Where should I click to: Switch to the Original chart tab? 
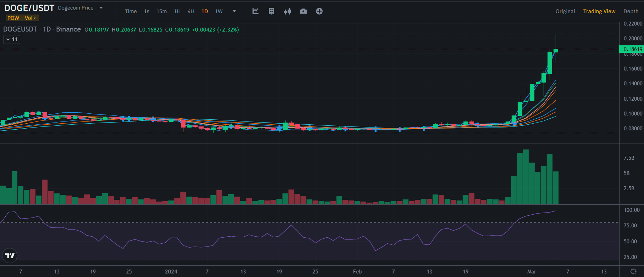[565, 11]
